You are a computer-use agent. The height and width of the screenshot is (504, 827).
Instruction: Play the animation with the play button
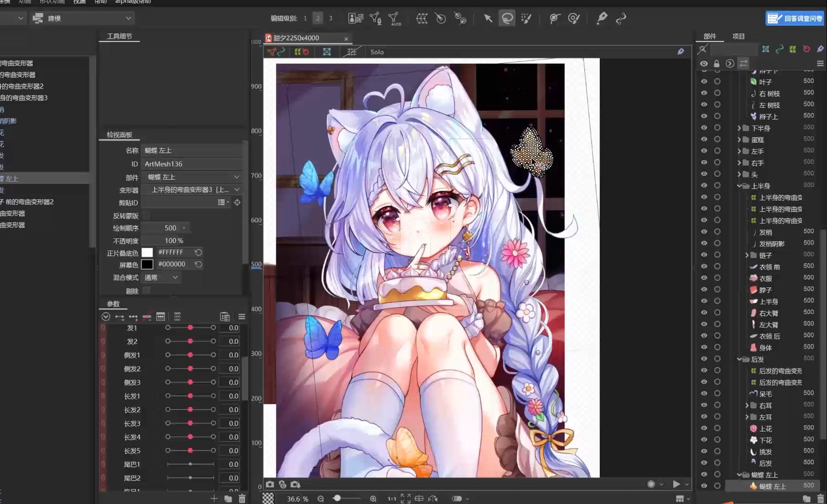coord(676,484)
